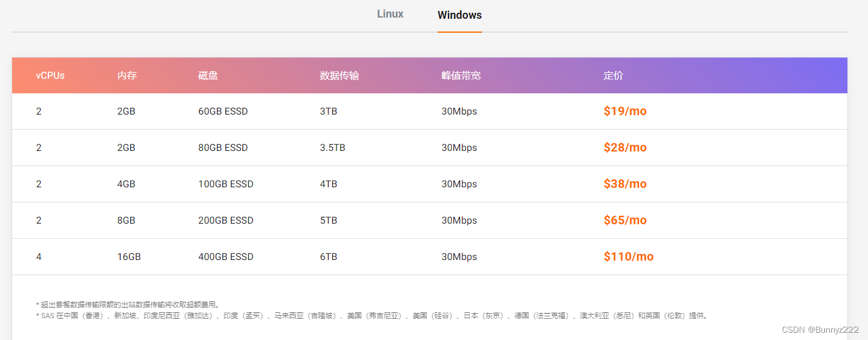Click the 3.5TB data transfer cell
This screenshot has height=340, width=868.
[x=333, y=148]
